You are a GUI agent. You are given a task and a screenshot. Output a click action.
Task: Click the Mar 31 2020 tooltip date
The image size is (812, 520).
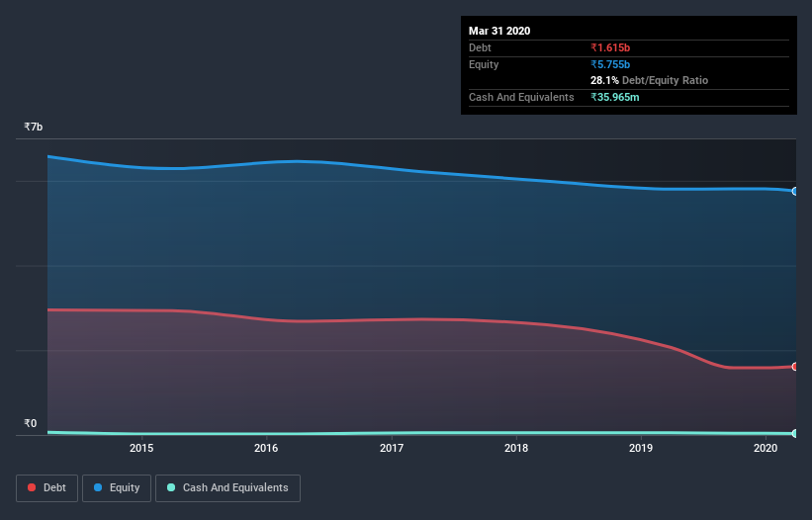(499, 31)
